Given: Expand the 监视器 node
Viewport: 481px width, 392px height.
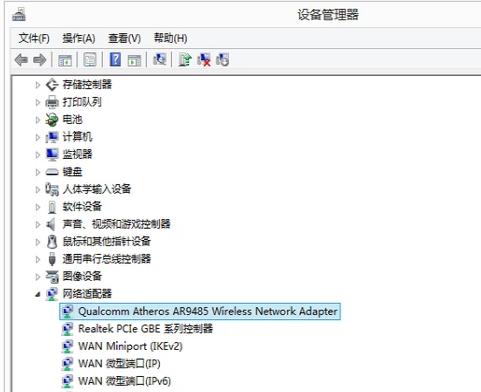Looking at the screenshot, I should (37, 155).
